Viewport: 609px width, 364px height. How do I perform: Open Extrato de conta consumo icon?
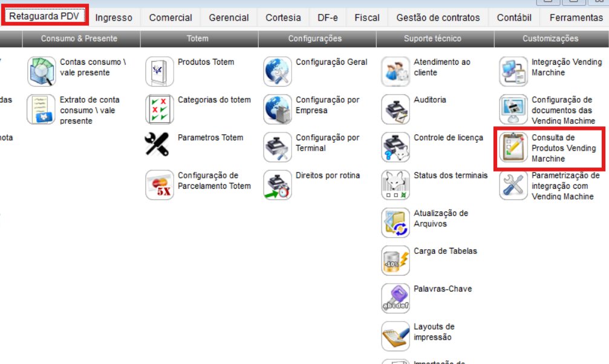(42, 109)
